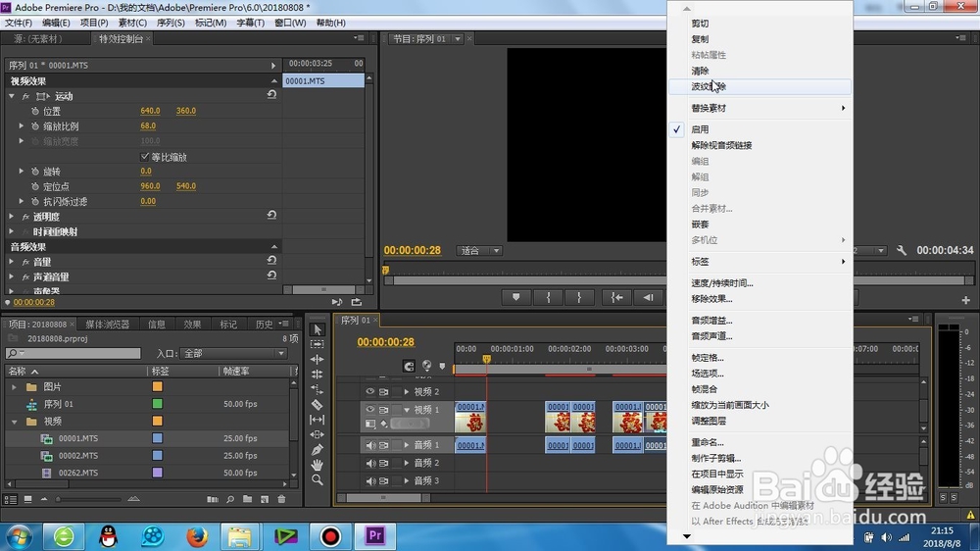Select the Rolling Edit tool

tap(317, 375)
